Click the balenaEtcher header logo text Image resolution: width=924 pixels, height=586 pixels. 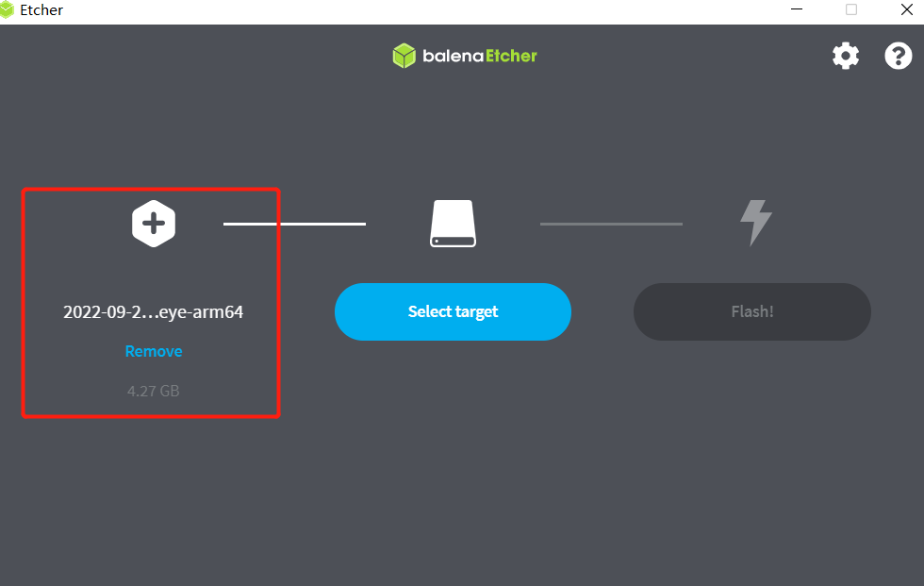click(x=480, y=56)
